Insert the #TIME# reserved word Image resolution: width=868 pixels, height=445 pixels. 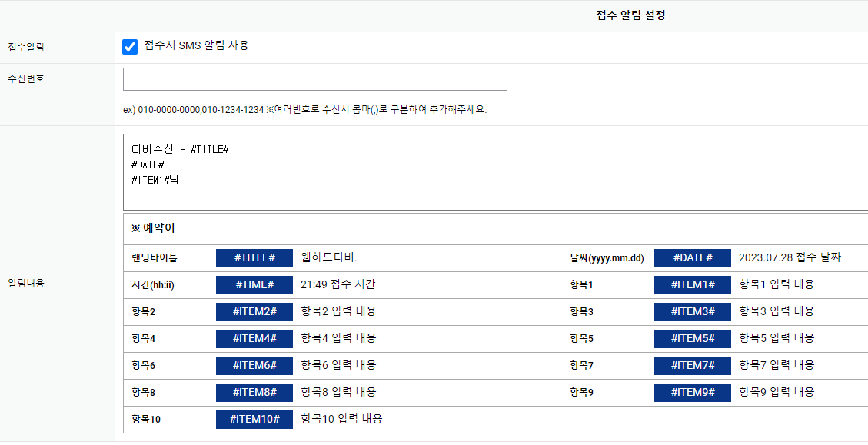click(254, 284)
